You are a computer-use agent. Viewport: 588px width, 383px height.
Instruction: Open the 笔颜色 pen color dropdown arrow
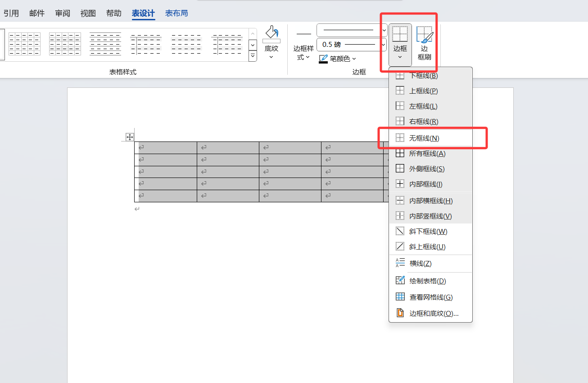[354, 59]
